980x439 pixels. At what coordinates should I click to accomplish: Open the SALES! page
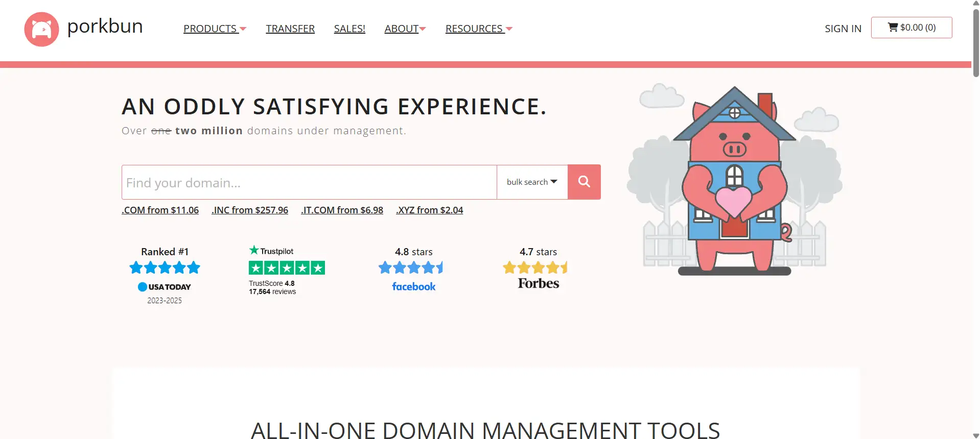pos(349,29)
